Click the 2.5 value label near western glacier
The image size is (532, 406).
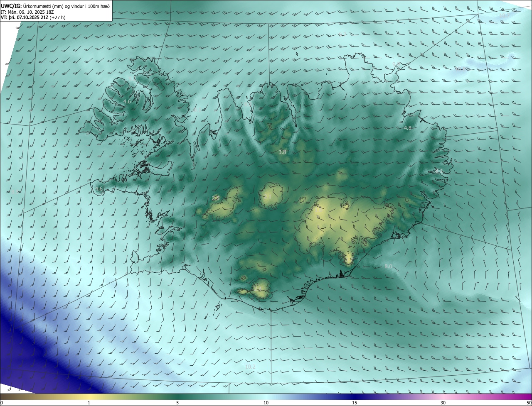pyautogui.click(x=216, y=198)
